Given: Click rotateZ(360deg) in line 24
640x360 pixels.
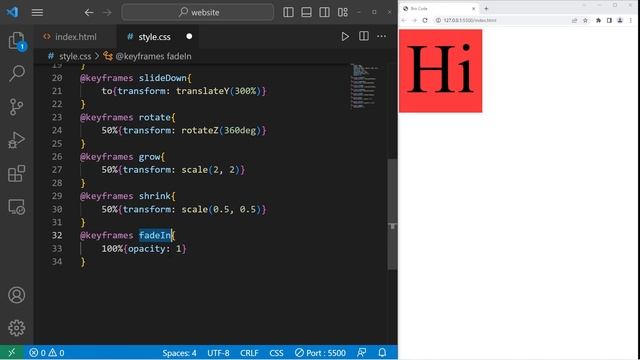Looking at the screenshot, I should 221,131.
